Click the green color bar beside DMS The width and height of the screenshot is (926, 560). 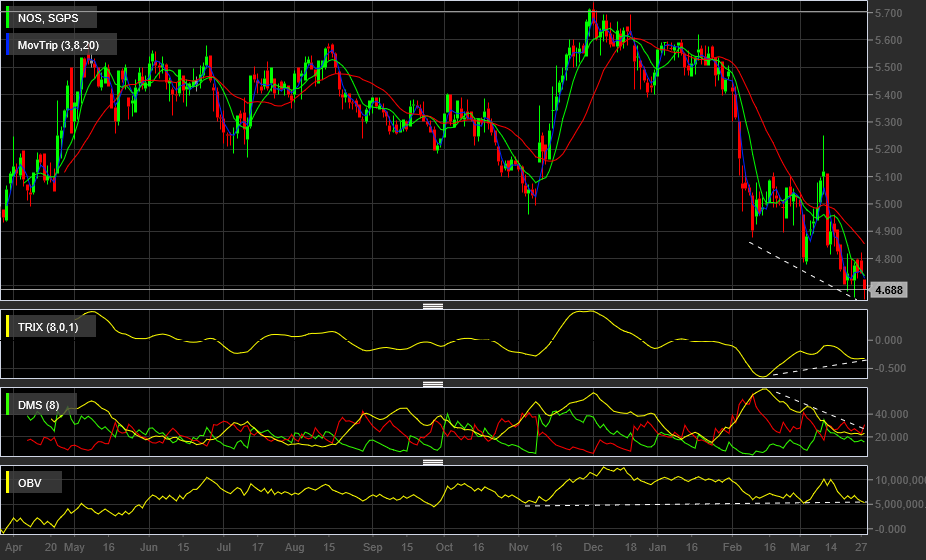click(x=8, y=405)
